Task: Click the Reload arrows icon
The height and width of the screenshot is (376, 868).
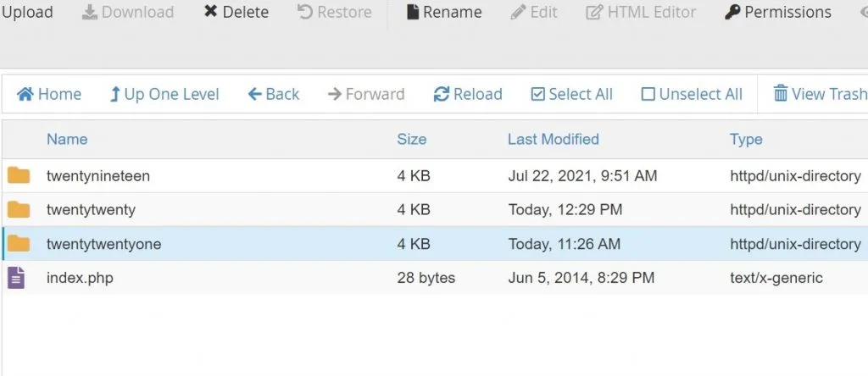Action: point(441,94)
